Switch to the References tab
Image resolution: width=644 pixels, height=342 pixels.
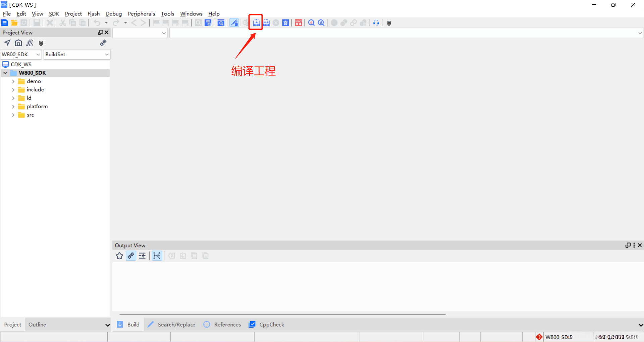click(x=222, y=325)
